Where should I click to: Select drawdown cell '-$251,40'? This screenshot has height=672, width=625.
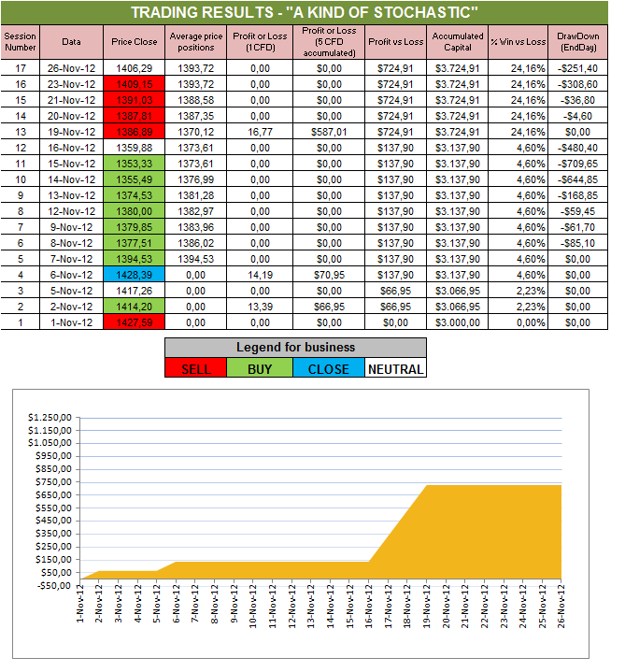tap(578, 68)
